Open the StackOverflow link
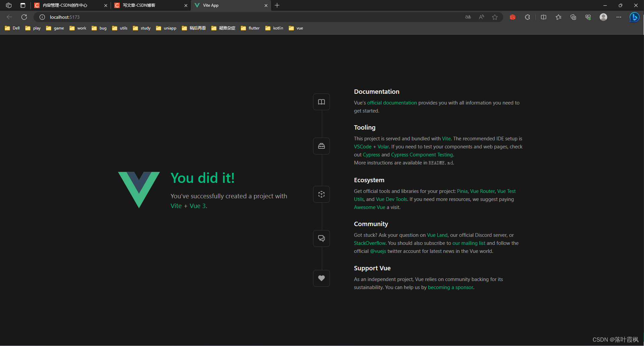Image resolution: width=644 pixels, height=346 pixels. click(x=370, y=243)
